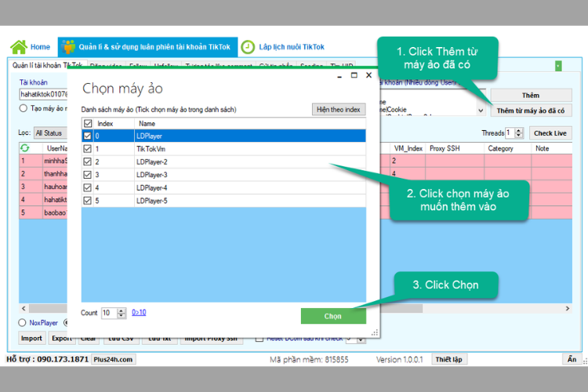Viewport: 588px width, 392px height.
Task: Uncheck the LDPlayer-4 row checkbox
Action: click(x=87, y=187)
